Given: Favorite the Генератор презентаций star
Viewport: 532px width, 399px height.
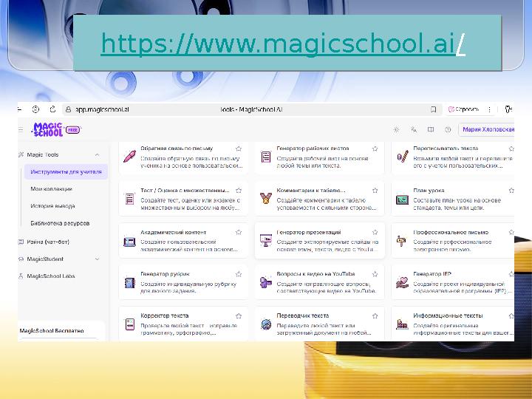Looking at the screenshot, I should (375, 232).
